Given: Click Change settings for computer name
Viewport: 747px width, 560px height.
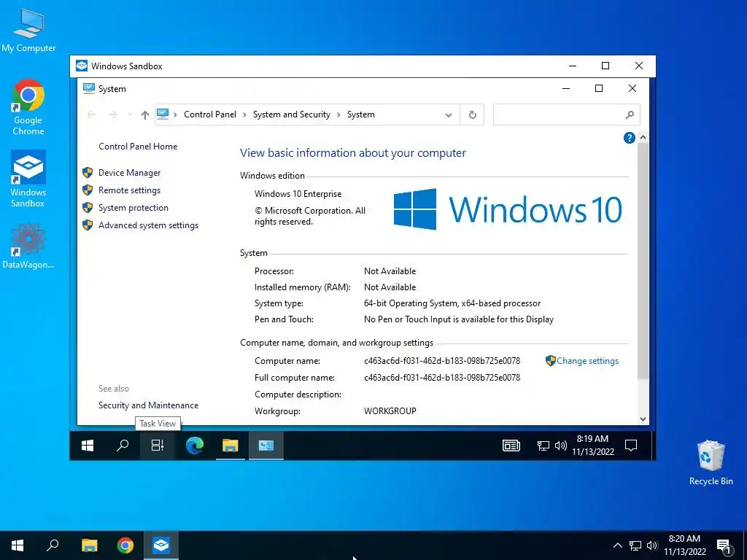Looking at the screenshot, I should [x=587, y=361].
